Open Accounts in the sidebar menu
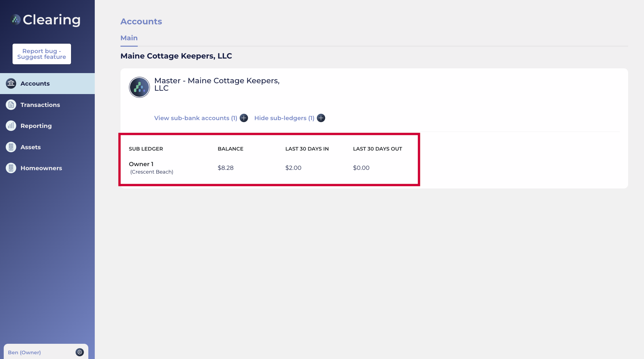The width and height of the screenshot is (644, 359). (x=47, y=84)
